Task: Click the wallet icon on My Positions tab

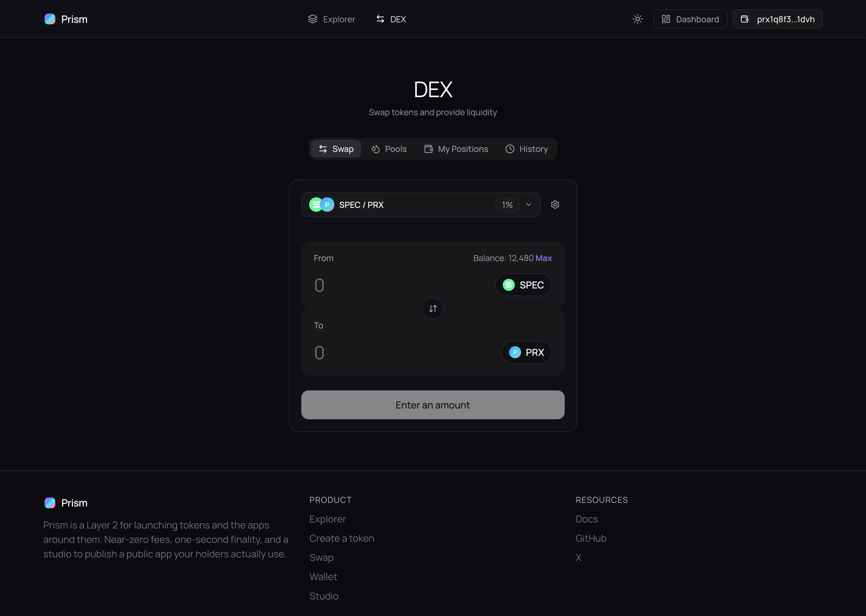Action: click(428, 149)
